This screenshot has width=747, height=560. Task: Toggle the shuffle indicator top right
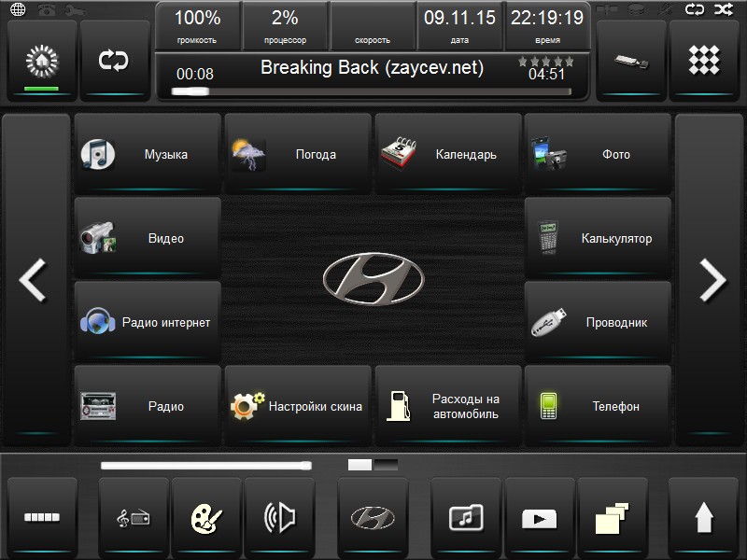[x=723, y=9]
